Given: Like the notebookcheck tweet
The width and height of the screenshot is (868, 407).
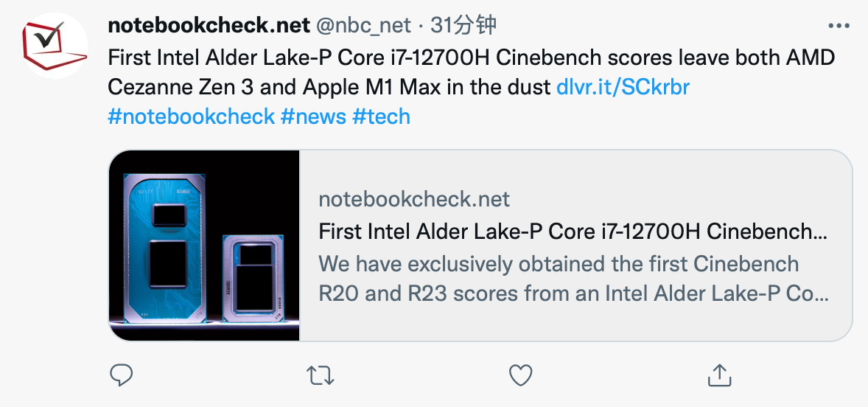Looking at the screenshot, I should point(521,375).
